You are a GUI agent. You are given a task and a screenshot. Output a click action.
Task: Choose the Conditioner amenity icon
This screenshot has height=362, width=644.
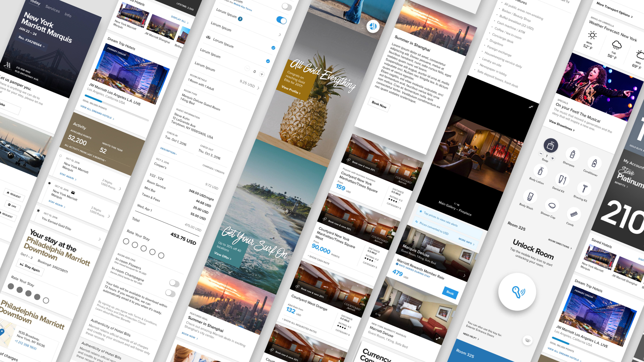tap(594, 163)
